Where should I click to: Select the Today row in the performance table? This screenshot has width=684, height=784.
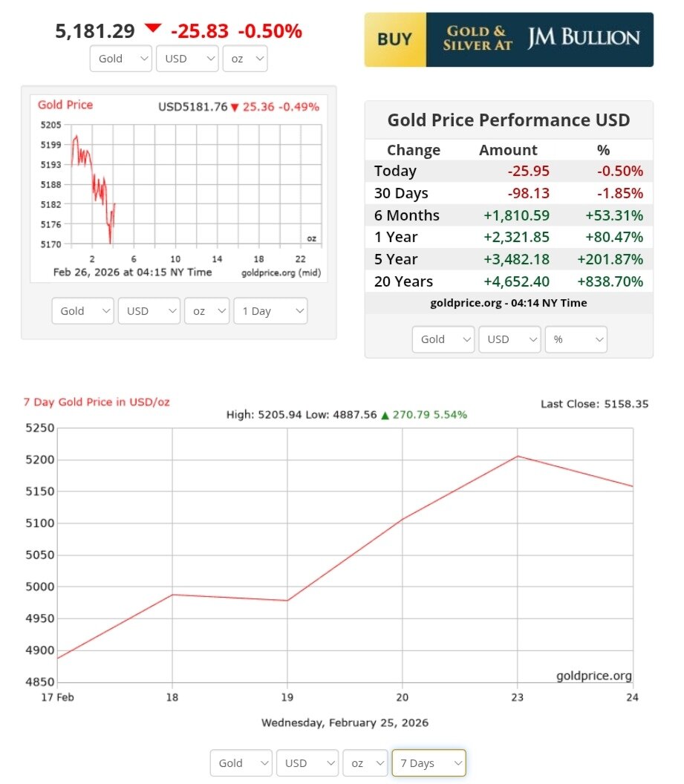tap(509, 171)
